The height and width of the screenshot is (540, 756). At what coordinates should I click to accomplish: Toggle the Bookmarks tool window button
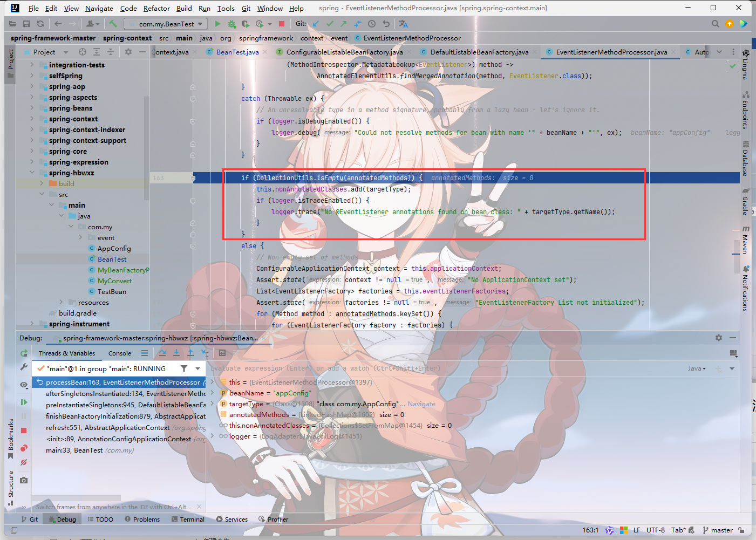point(10,439)
